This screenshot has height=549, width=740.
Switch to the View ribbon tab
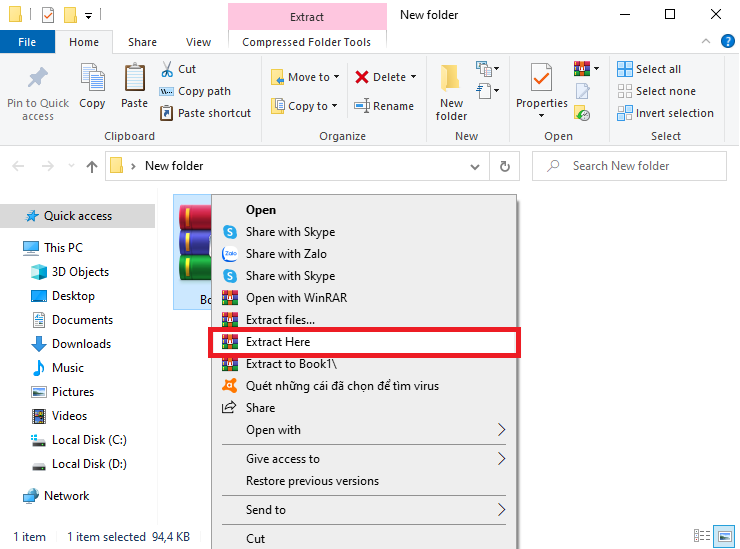coord(198,42)
